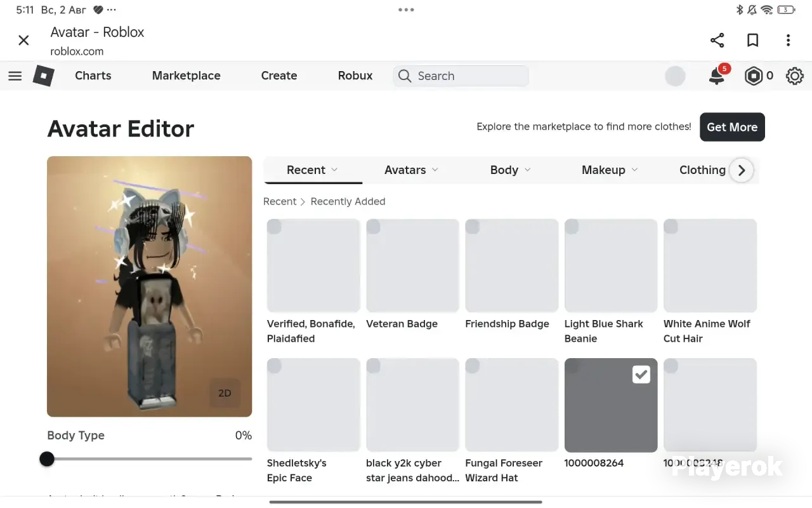Click the Recent breadcrumb link
The height and width of the screenshot is (508, 812).
(x=280, y=201)
